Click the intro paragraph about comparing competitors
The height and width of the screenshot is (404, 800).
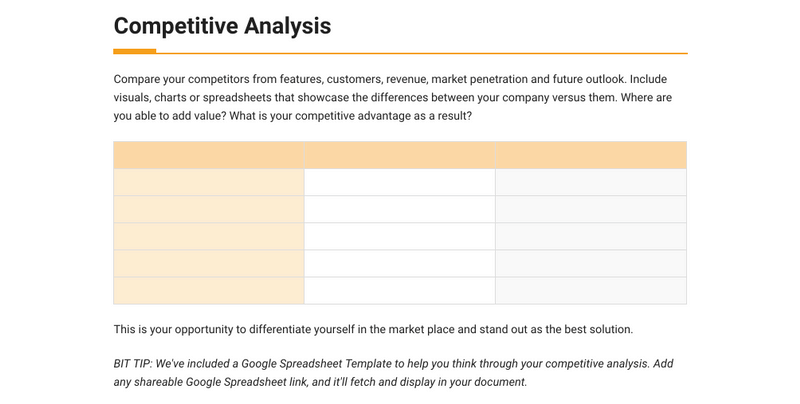pos(390,97)
